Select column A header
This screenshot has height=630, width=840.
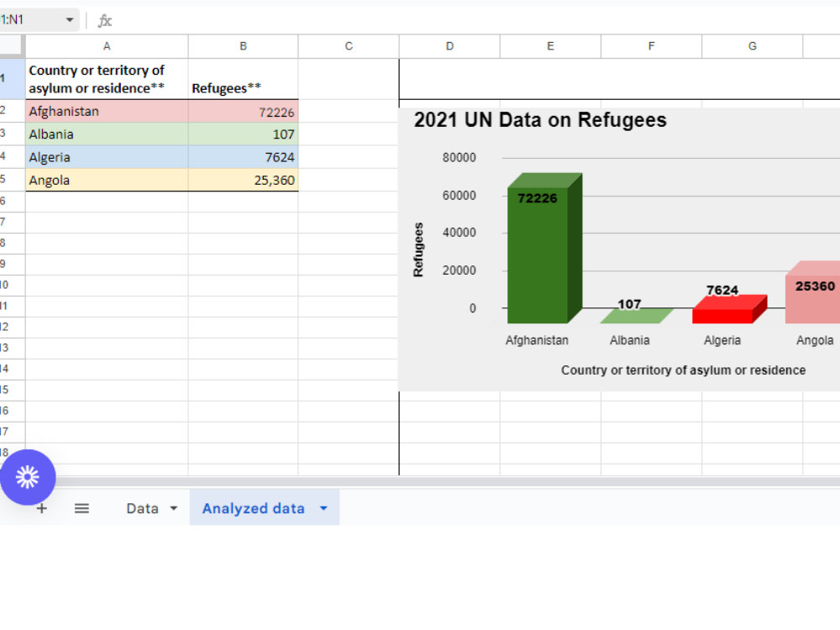click(107, 46)
